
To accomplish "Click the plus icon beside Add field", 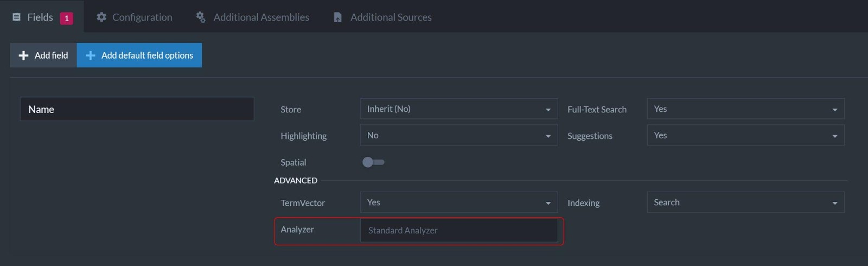I will [23, 55].
